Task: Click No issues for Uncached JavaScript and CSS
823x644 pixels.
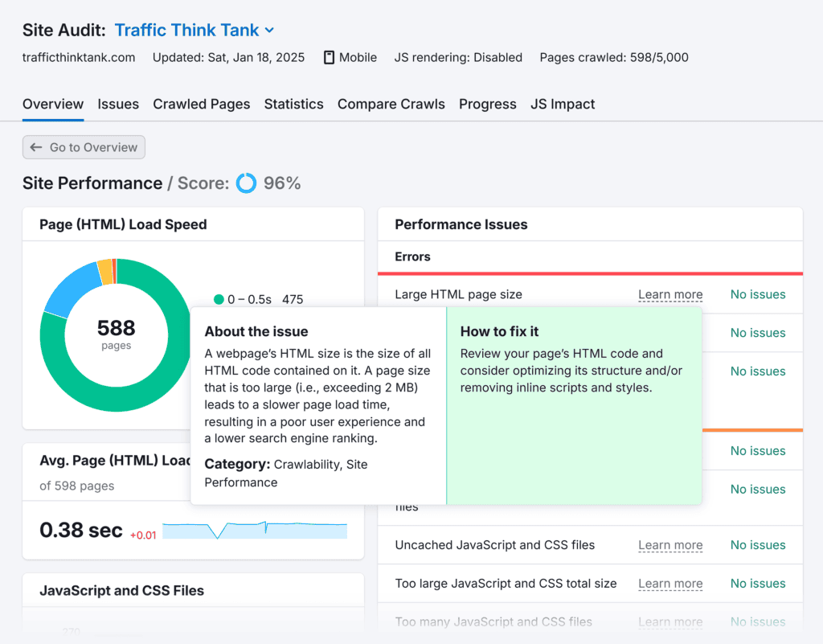Action: click(757, 545)
